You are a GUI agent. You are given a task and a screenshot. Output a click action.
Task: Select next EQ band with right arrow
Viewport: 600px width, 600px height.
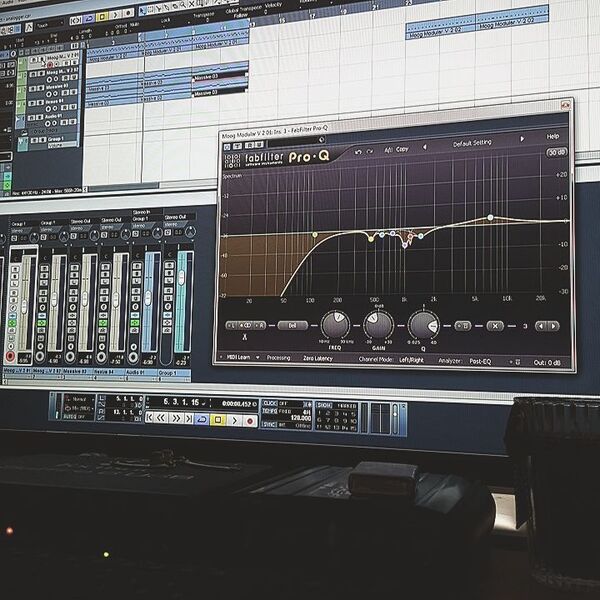[x=554, y=326]
